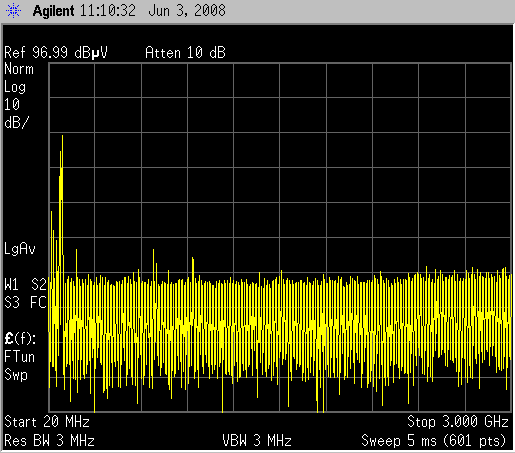Viewport: 515px width, 453px height.
Task: Click the Start 20 MHz frequency label
Action: (47, 422)
